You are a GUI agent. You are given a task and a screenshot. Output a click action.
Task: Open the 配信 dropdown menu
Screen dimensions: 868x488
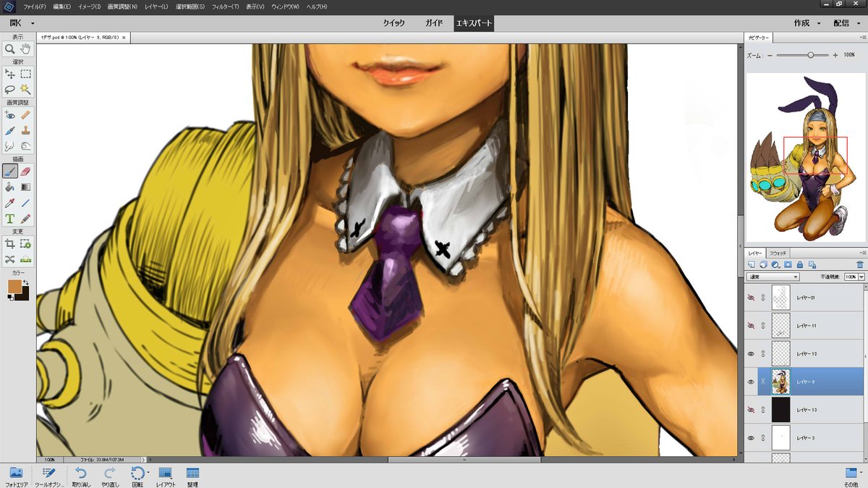846,23
